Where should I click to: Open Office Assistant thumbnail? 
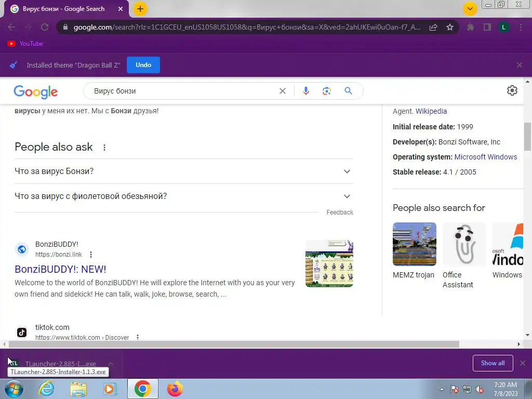(x=464, y=244)
